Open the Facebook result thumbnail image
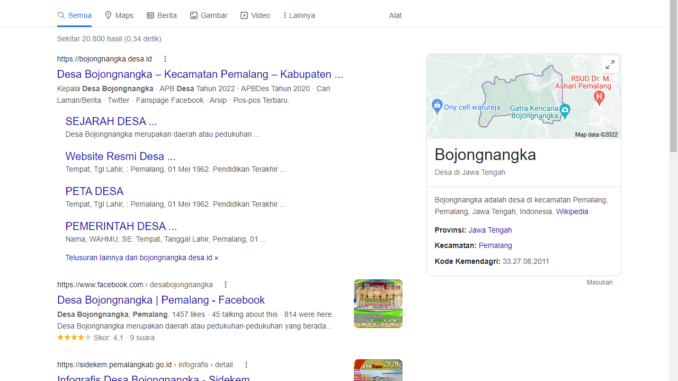The image size is (678, 381). tap(378, 304)
